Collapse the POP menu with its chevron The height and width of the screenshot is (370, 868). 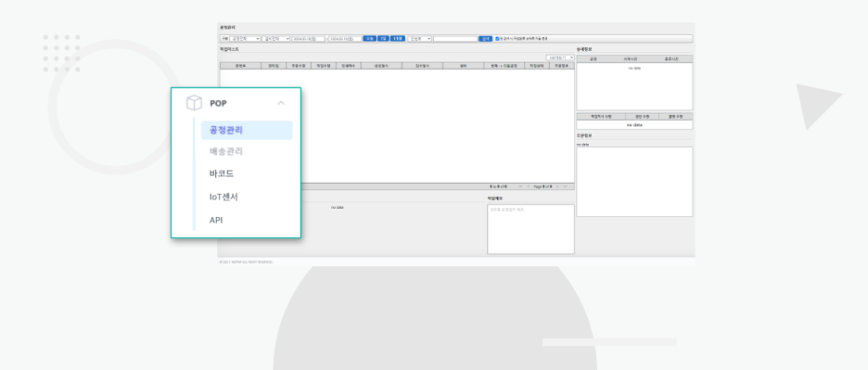pos(281,103)
